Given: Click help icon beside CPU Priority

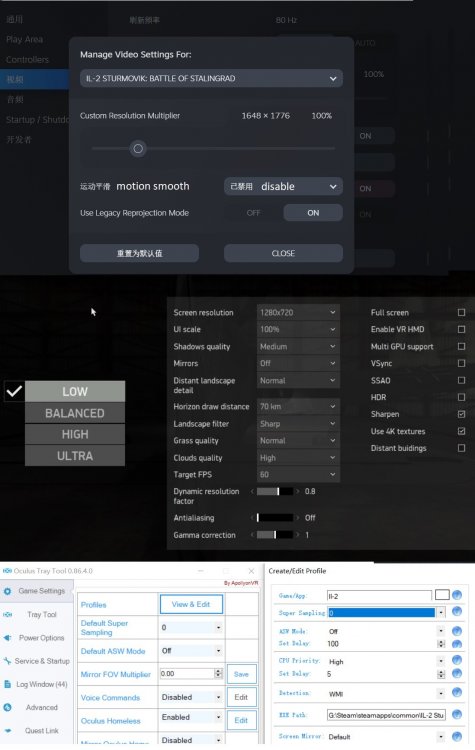Looking at the screenshot, I should click(x=457, y=661).
